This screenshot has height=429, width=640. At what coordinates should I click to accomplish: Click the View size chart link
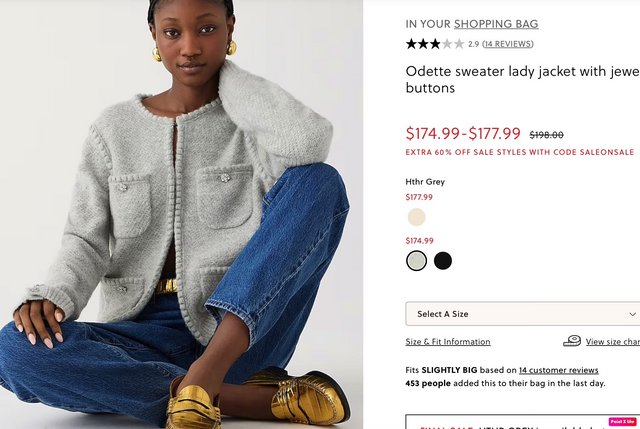pos(613,342)
